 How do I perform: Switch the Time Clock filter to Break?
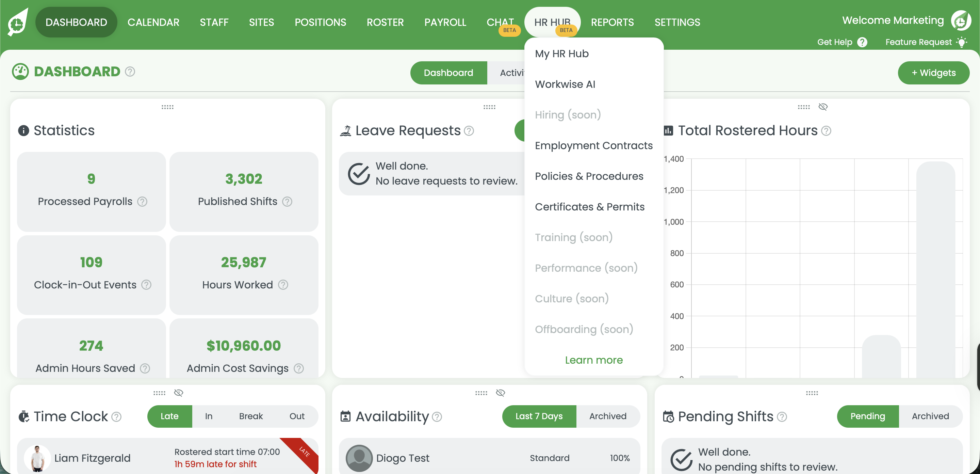[251, 416]
